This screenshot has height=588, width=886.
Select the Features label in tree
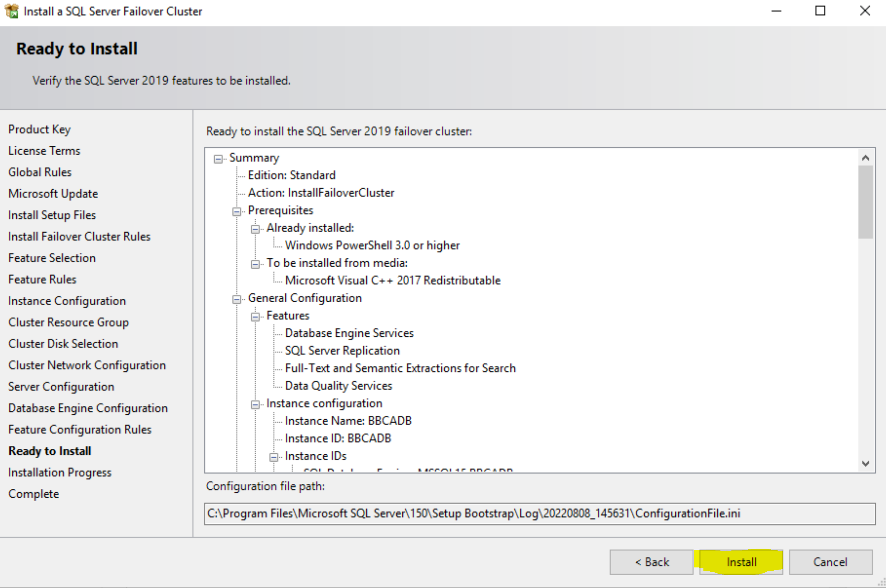[x=288, y=316]
